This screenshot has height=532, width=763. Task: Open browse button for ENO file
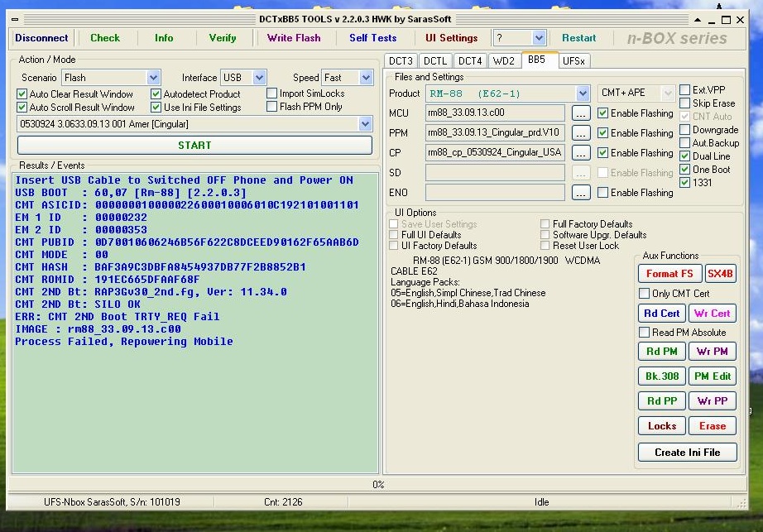pyautogui.click(x=580, y=193)
